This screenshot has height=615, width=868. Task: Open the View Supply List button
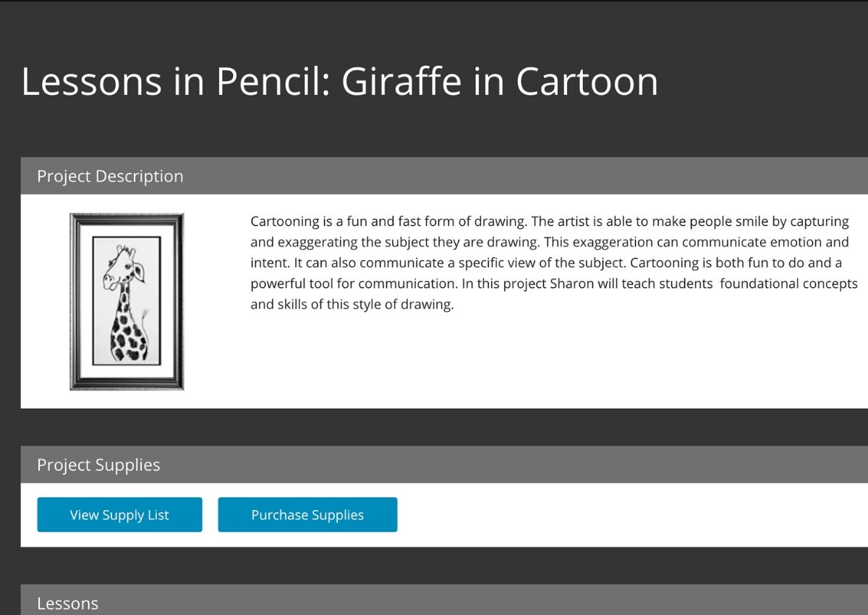(119, 514)
